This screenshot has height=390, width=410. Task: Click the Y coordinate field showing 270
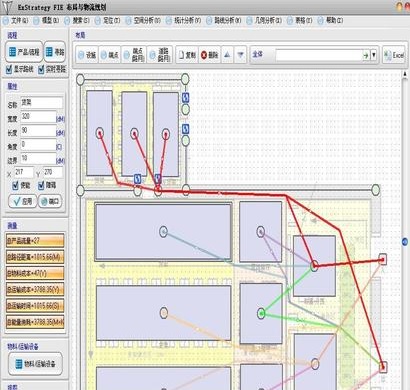[53, 172]
